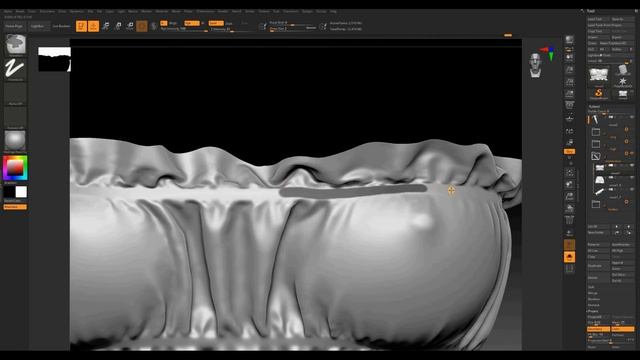The image size is (640, 360).
Task: Open the stroke type selector
Action: 16,69
